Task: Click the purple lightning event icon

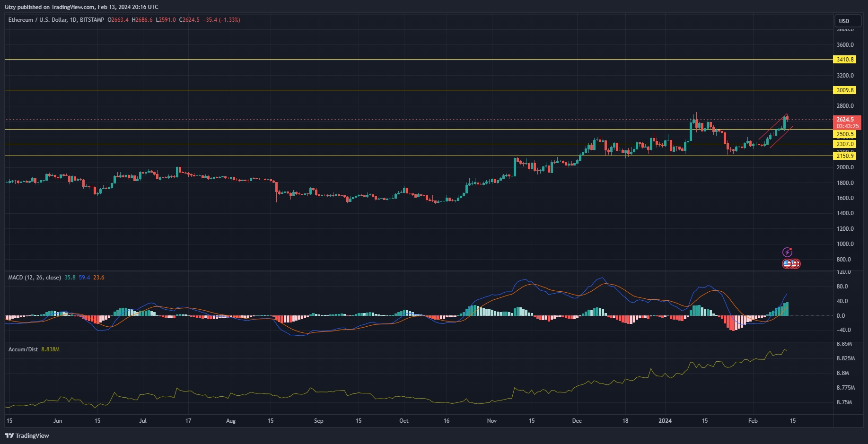Action: coord(787,252)
